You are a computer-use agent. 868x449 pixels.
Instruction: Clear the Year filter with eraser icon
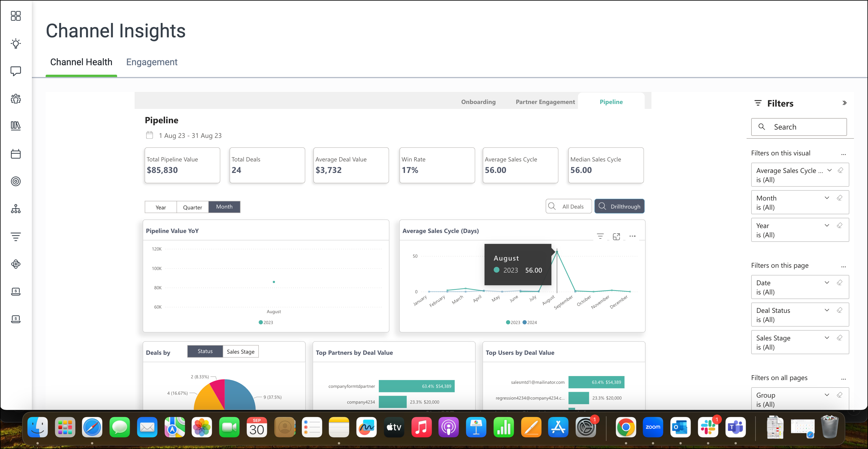[x=839, y=225]
